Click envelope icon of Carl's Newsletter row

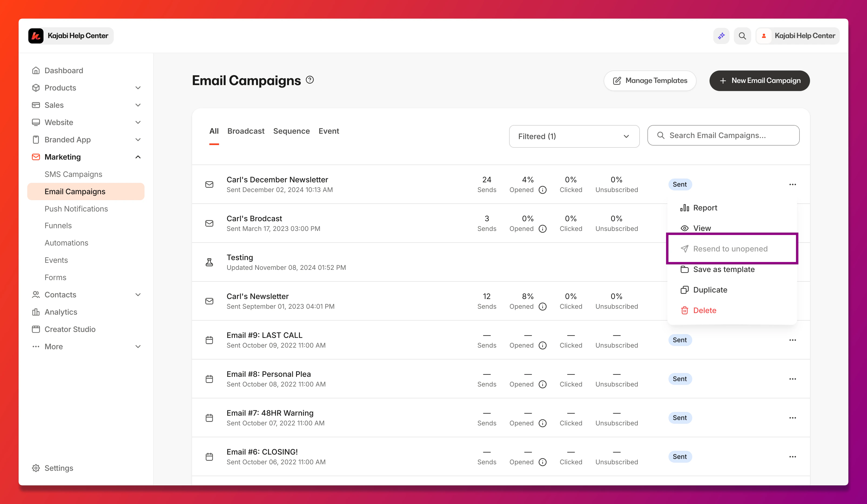pyautogui.click(x=209, y=301)
